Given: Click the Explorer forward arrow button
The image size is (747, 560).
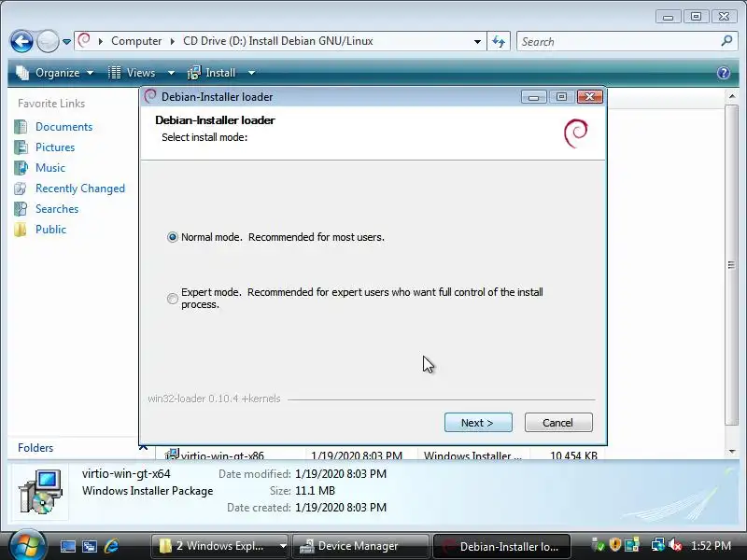Looking at the screenshot, I should point(48,41).
